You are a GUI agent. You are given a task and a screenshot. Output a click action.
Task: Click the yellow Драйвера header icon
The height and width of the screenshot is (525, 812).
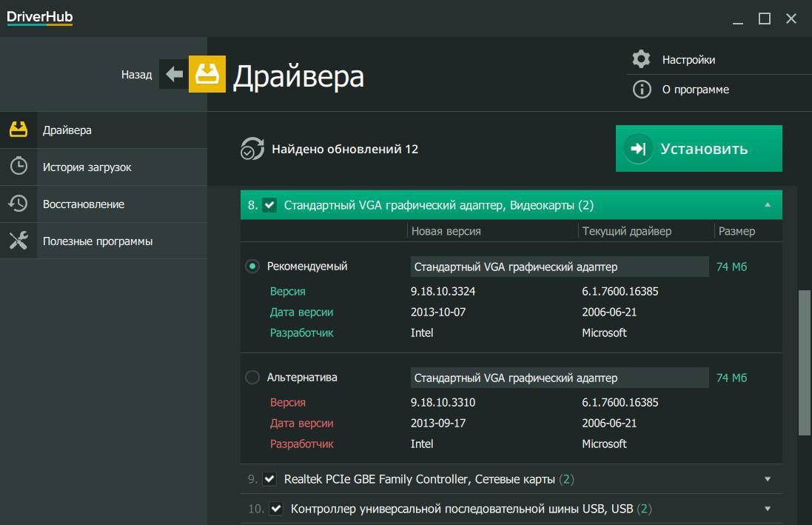pos(207,74)
